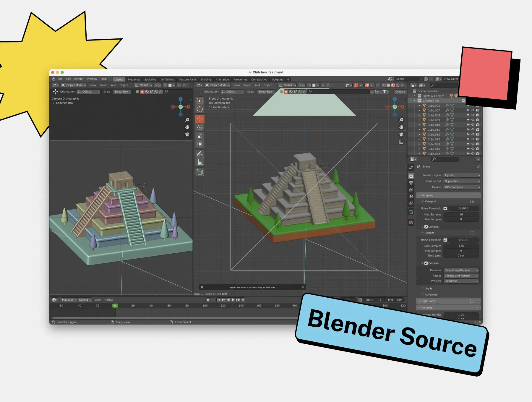Viewport: 532px width, 402px height.
Task: Toggle camera view in right viewport
Action: (x=401, y=134)
